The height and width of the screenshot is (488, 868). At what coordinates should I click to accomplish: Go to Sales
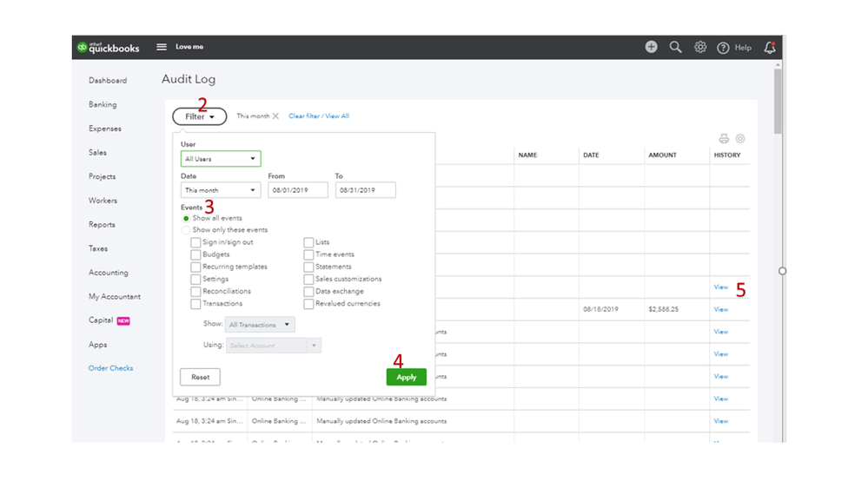click(97, 153)
